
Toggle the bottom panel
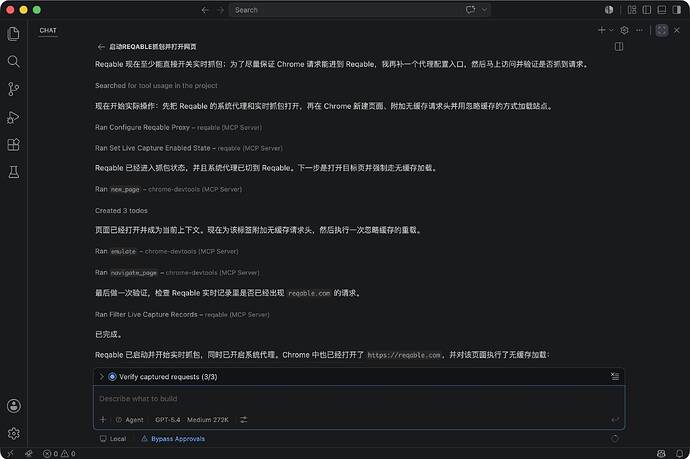(662, 10)
